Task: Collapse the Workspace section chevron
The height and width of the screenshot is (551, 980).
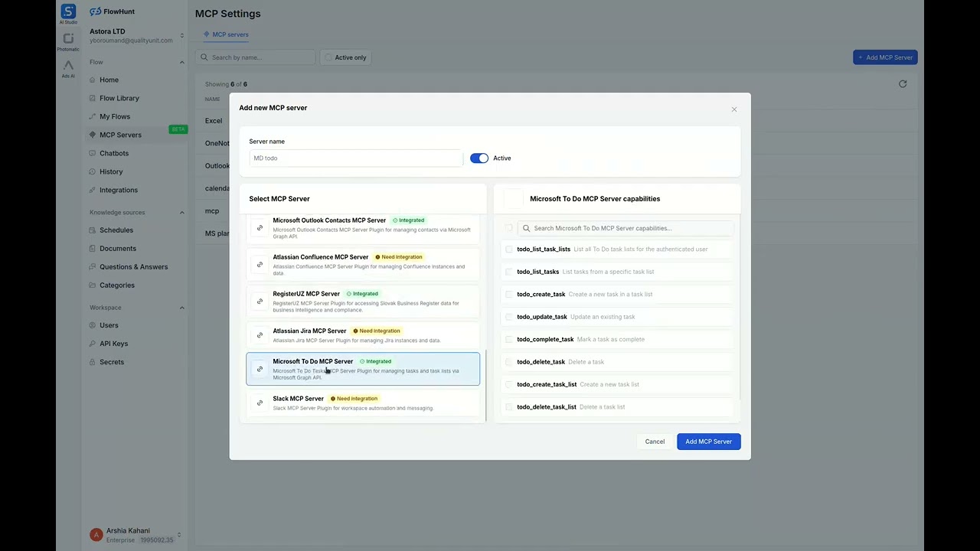Action: (181, 308)
